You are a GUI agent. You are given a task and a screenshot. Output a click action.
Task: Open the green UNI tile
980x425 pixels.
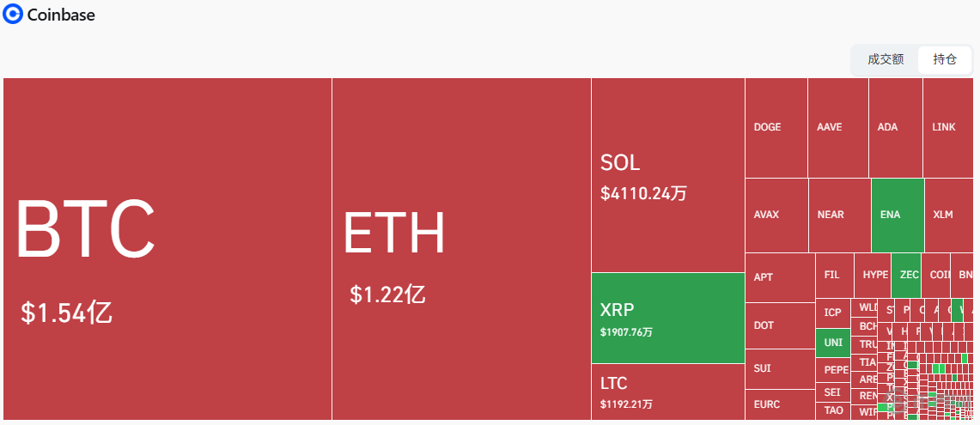tap(832, 342)
